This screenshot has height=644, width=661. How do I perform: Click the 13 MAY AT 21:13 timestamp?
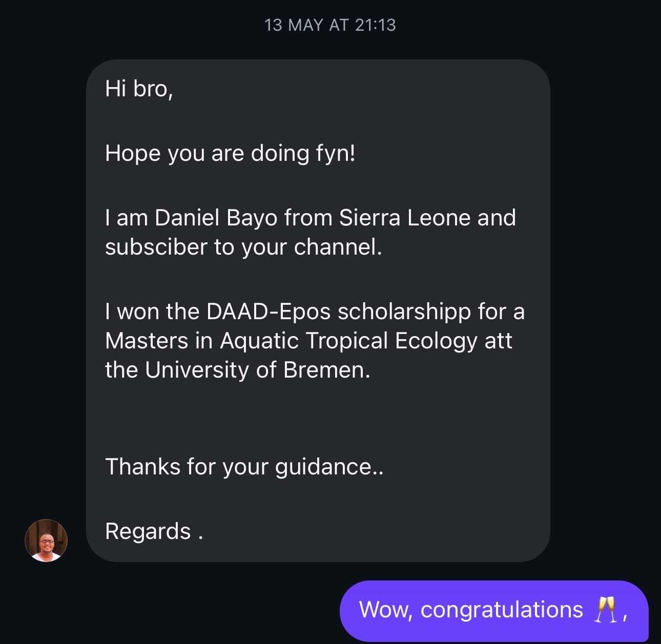pyautogui.click(x=330, y=25)
